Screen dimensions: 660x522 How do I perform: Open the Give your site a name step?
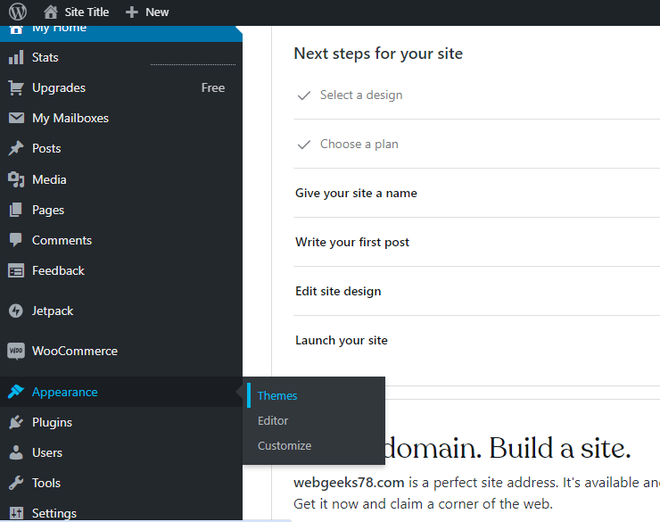coord(356,193)
